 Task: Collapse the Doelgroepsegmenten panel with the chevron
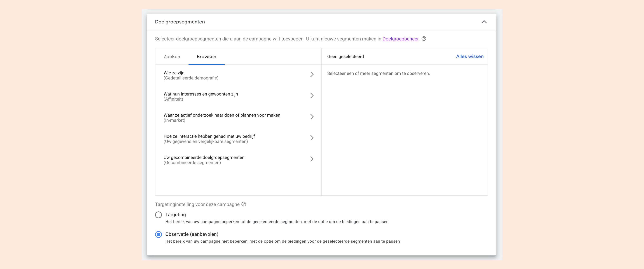[484, 22]
